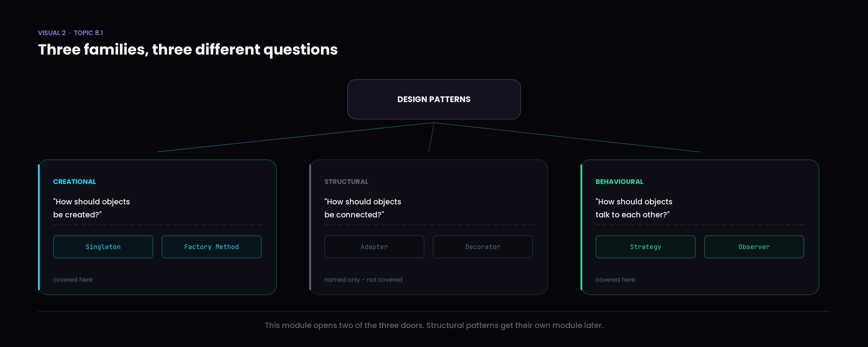Click the "VISUAL 2" breadcrumb label

(x=52, y=33)
